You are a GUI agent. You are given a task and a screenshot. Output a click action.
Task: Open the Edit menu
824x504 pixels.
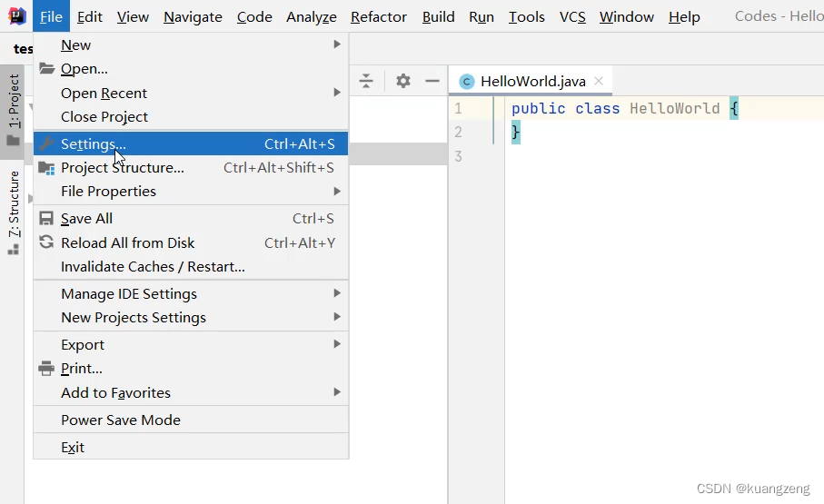(x=89, y=17)
